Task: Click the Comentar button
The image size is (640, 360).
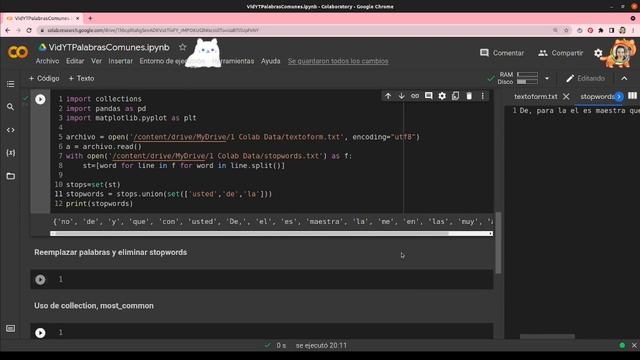Action: coord(502,53)
